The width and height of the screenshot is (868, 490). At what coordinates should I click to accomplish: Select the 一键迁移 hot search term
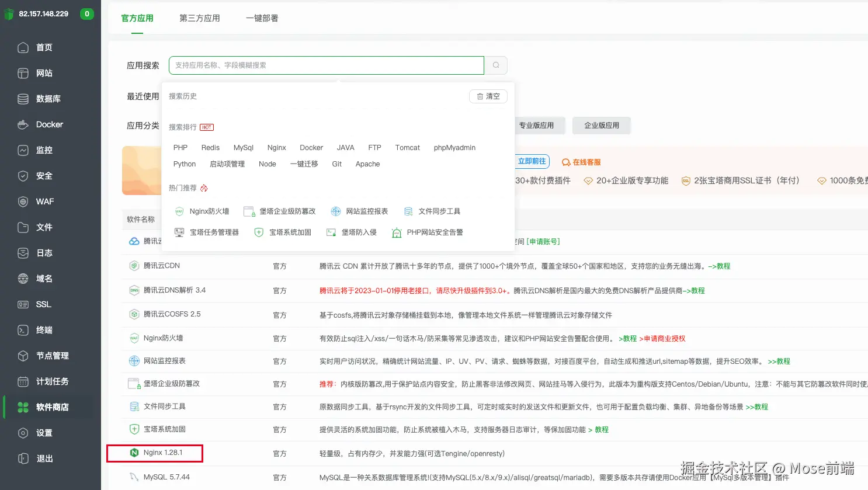click(x=304, y=164)
